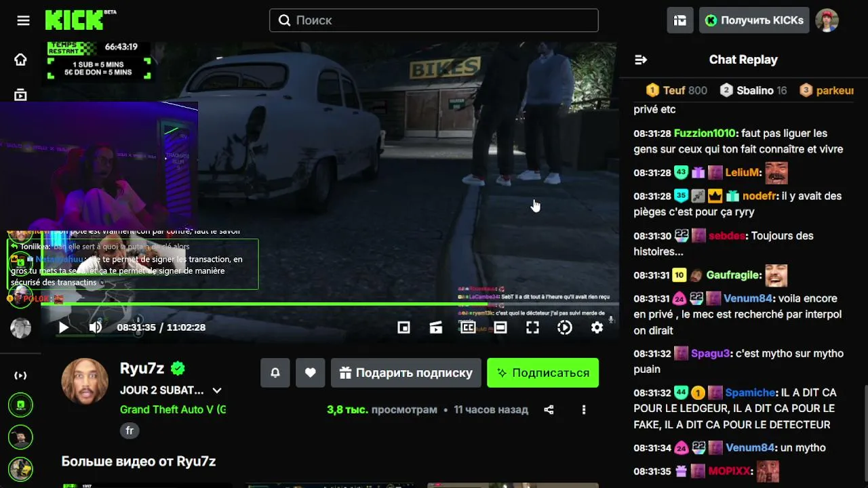Click the emote in MOPIXX's message
This screenshot has width=868, height=488.
[x=768, y=472]
